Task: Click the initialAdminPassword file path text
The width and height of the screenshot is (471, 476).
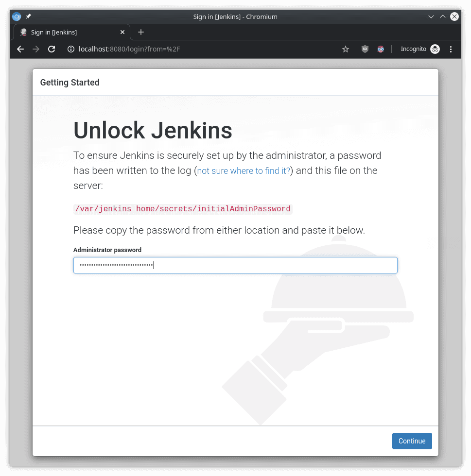Action: coord(183,209)
